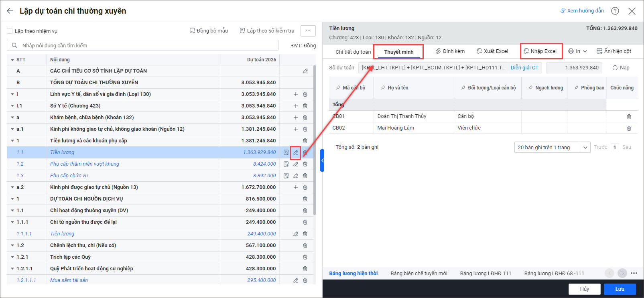Collapse the side panel with blue handle
Viewport: 644px width, 298px height.
tap(322, 160)
